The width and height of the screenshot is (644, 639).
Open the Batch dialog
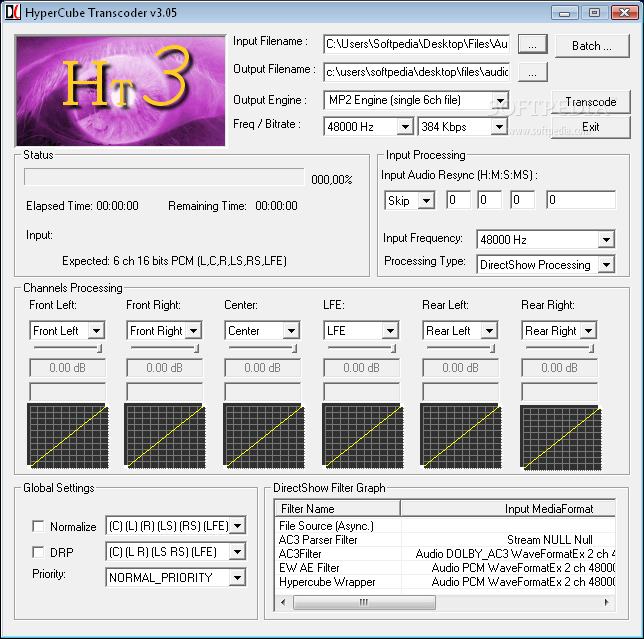click(592, 46)
